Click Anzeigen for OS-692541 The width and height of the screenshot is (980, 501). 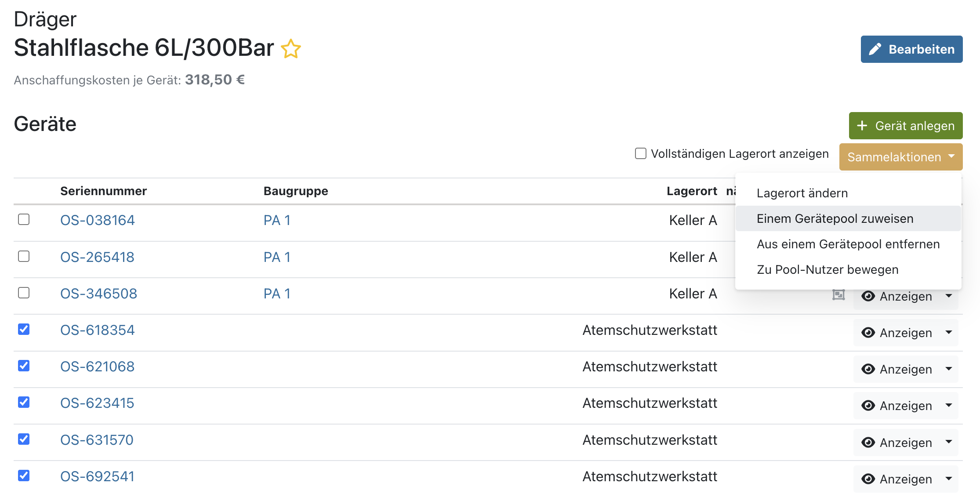click(897, 479)
